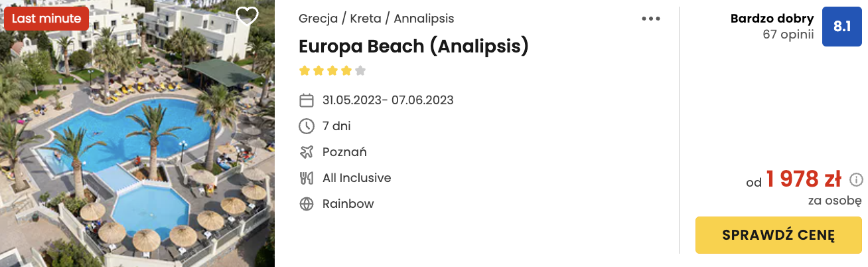Viewport: 868px width, 267px height.
Task: Open the hotel pool photo thumbnail
Action: click(137, 133)
